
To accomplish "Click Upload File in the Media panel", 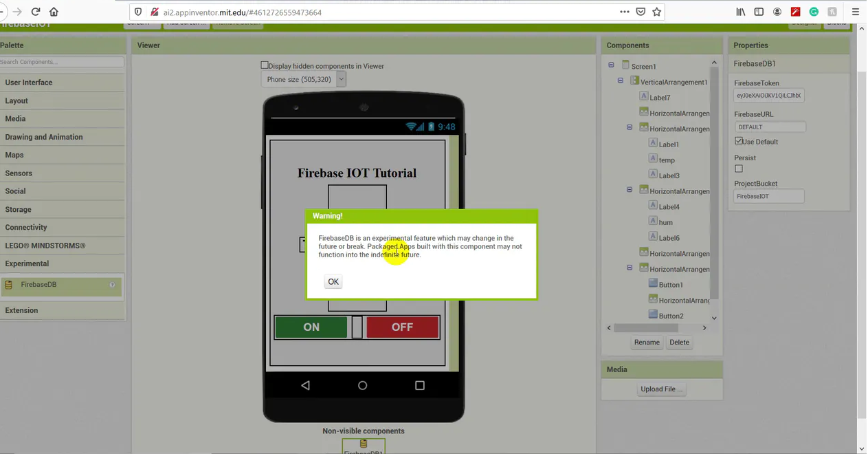I will 661,389.
